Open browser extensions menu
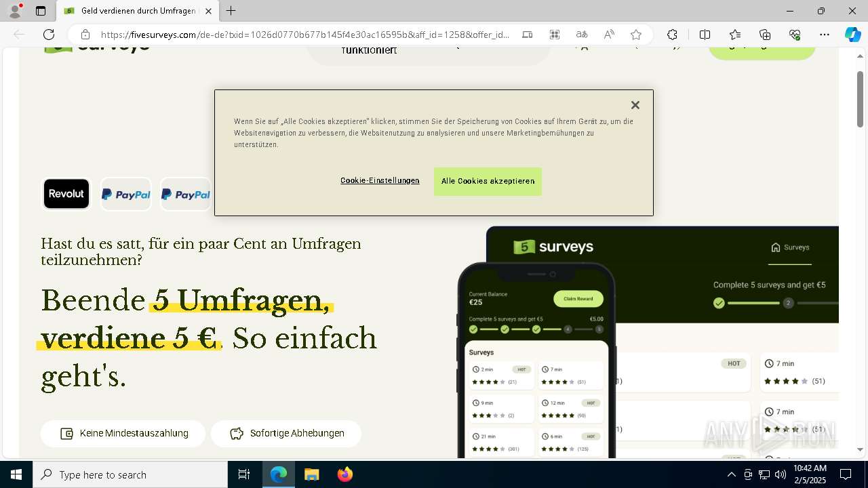Image resolution: width=868 pixels, height=488 pixels. pyautogui.click(x=672, y=35)
